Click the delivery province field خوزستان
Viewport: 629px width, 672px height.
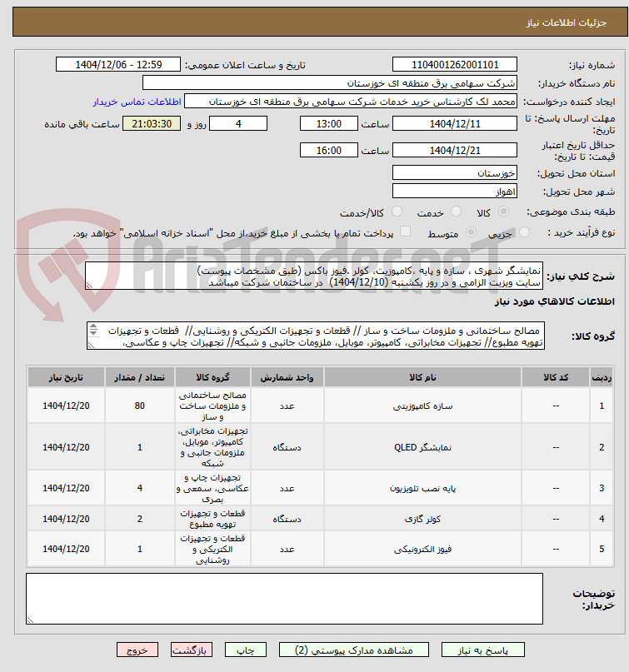point(455,173)
